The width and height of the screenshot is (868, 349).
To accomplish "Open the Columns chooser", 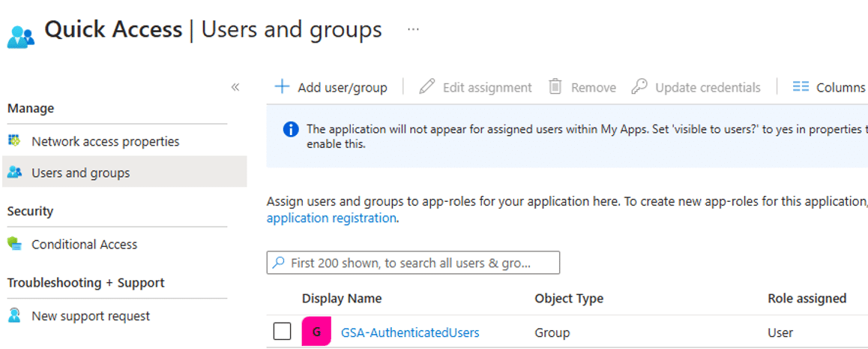I will [x=840, y=88].
